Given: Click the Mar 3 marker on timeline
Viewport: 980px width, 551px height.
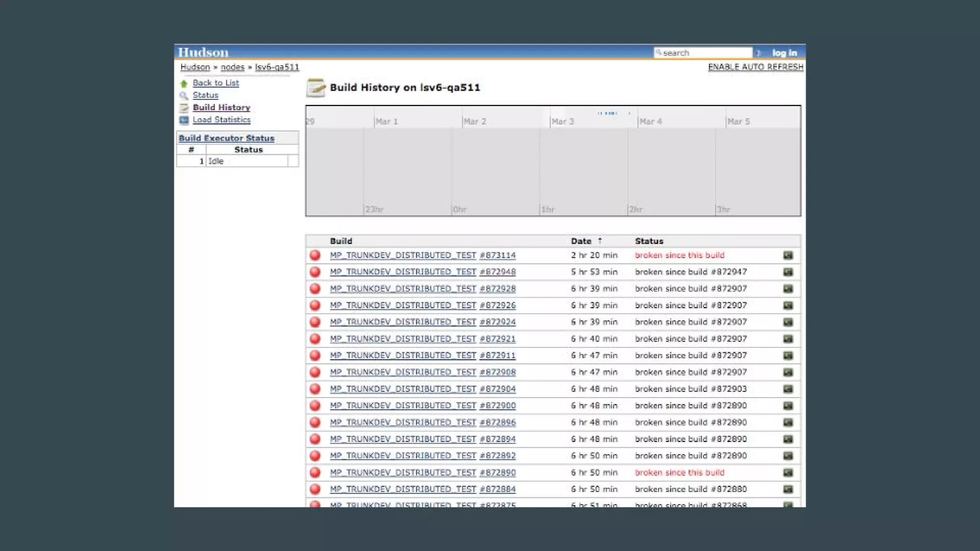Looking at the screenshot, I should coord(562,121).
